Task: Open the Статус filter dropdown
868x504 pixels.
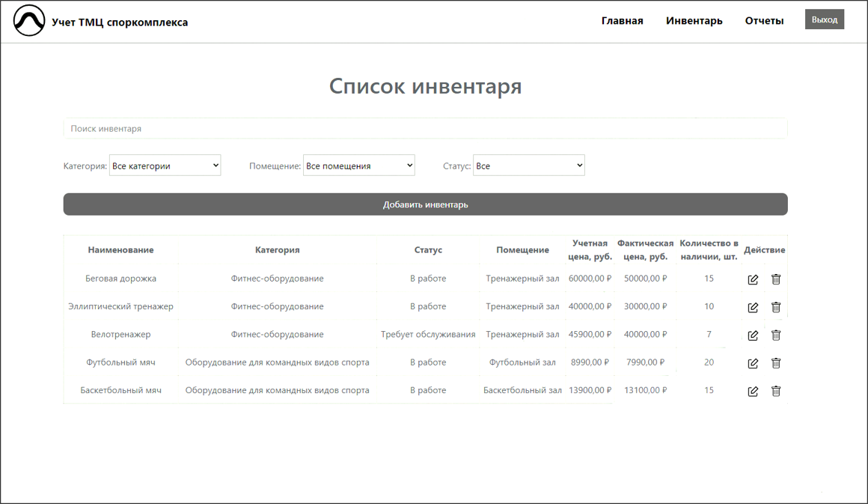Action: pos(528,166)
